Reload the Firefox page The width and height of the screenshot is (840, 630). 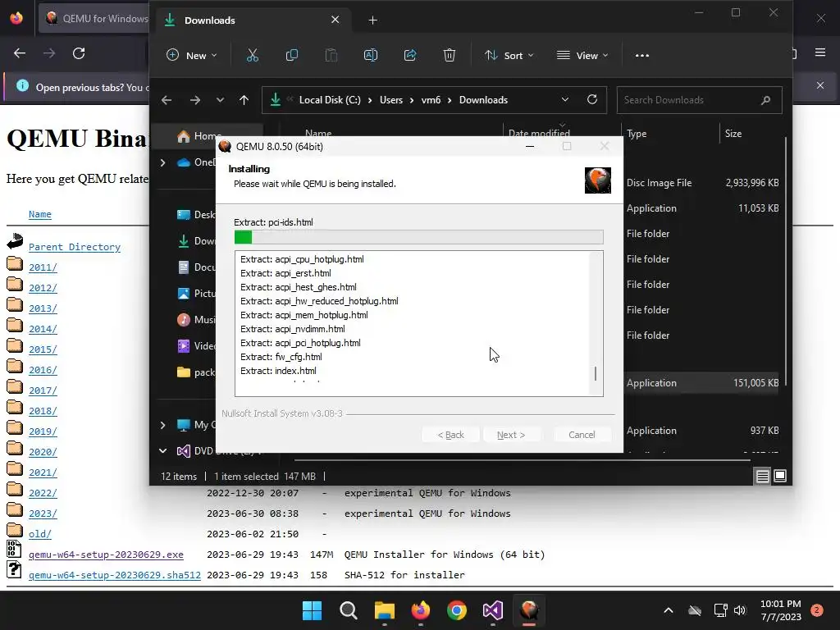point(79,53)
